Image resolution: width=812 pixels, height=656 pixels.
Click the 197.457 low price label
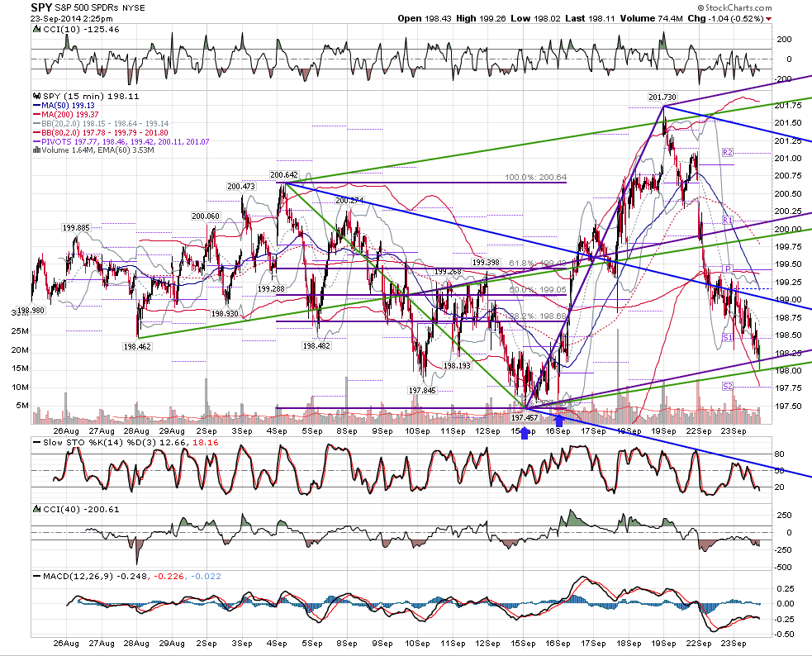525,417
